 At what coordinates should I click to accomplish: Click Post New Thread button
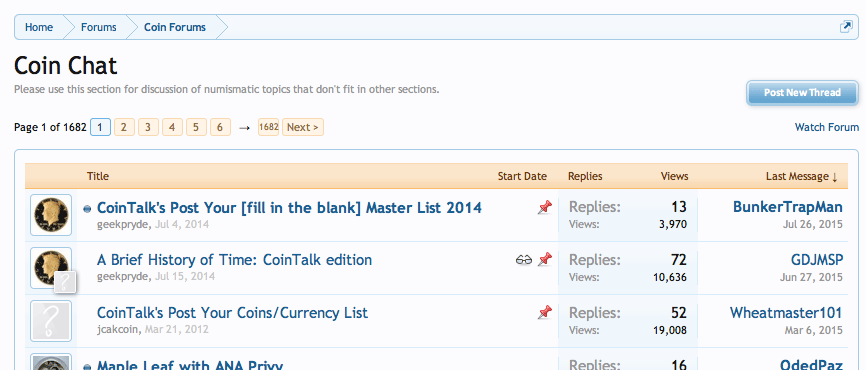point(802,93)
